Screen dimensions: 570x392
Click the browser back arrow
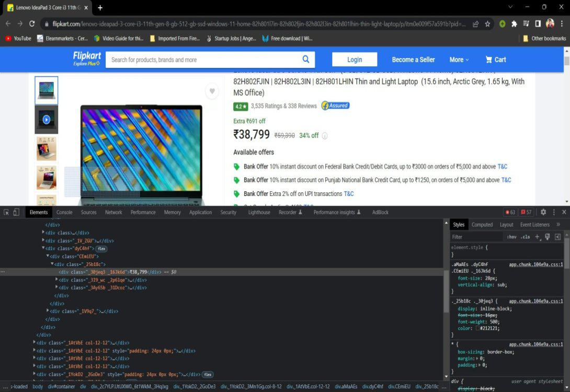pos(8,24)
